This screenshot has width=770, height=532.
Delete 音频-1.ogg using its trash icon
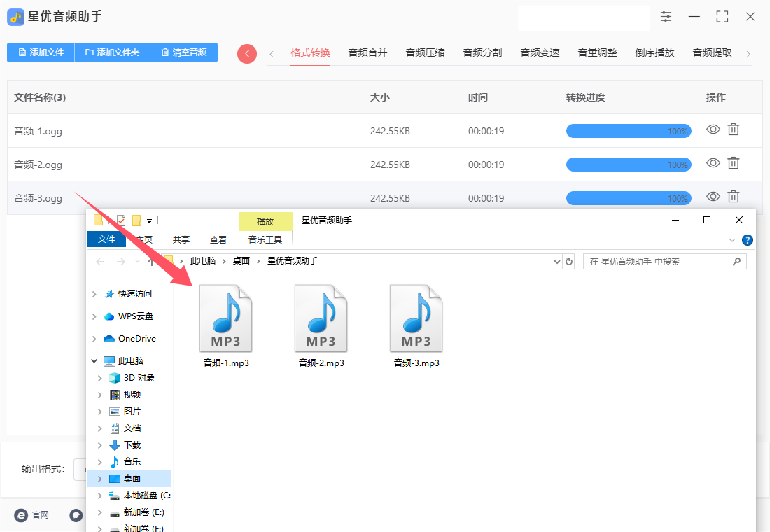click(x=733, y=129)
